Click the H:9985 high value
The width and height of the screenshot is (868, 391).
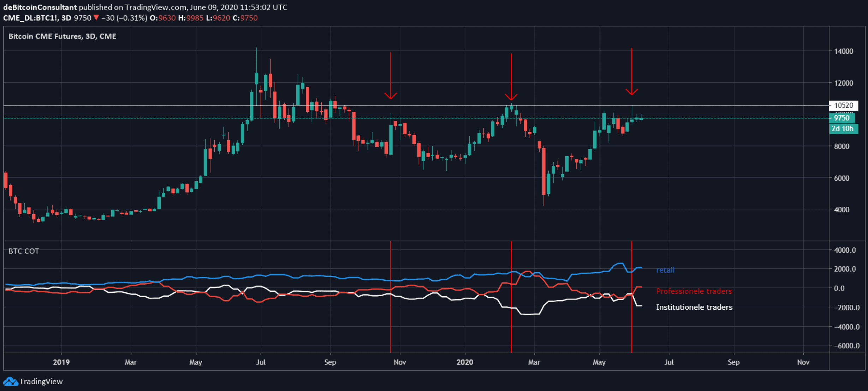[x=191, y=18]
